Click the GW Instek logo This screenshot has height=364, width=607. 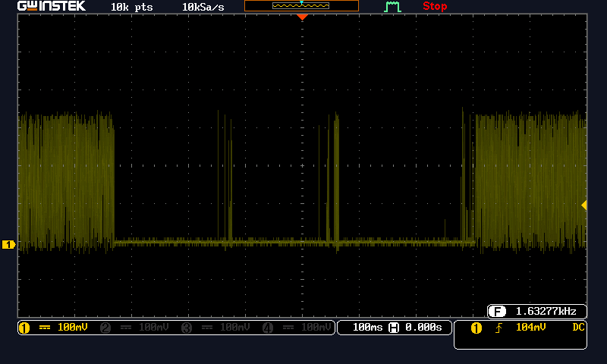(52, 6)
